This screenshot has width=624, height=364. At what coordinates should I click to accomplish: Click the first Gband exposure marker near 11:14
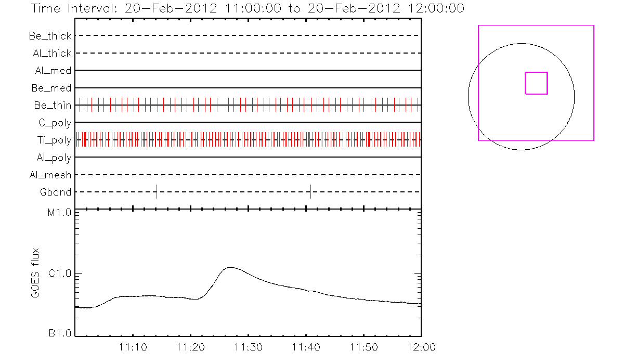[157, 191]
